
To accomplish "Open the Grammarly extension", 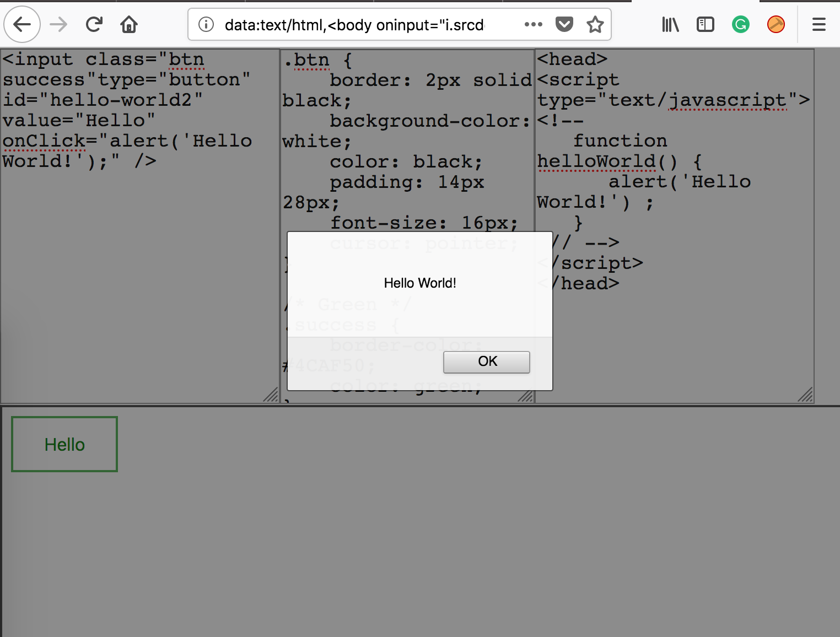I will coord(740,24).
